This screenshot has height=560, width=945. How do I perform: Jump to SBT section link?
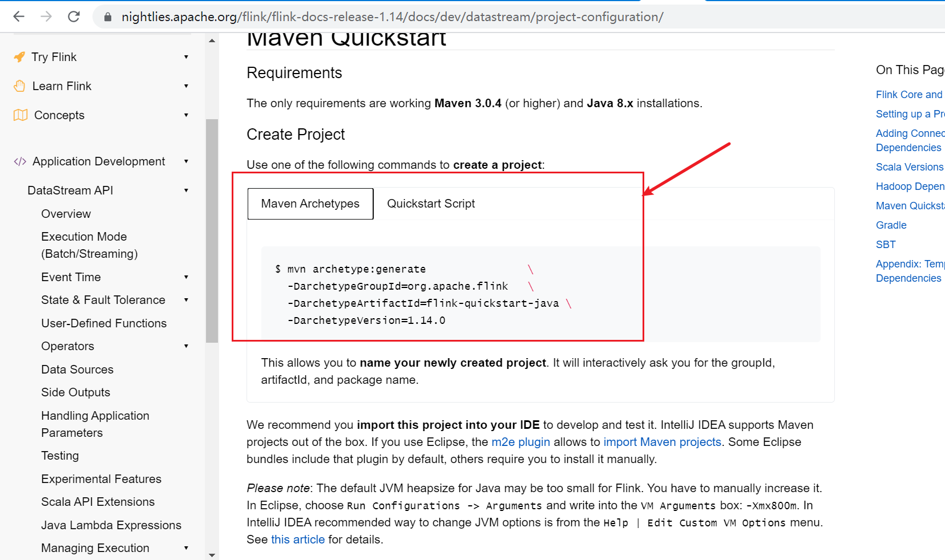tap(886, 245)
